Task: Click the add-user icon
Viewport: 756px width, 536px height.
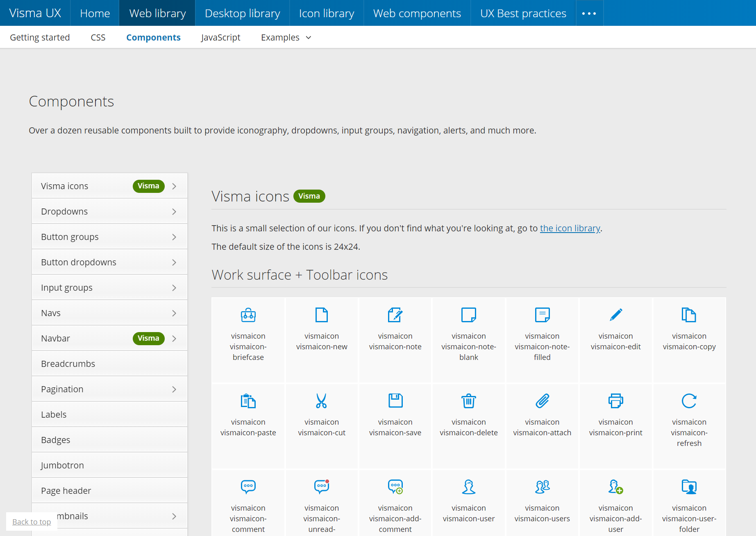Action: [x=616, y=487]
